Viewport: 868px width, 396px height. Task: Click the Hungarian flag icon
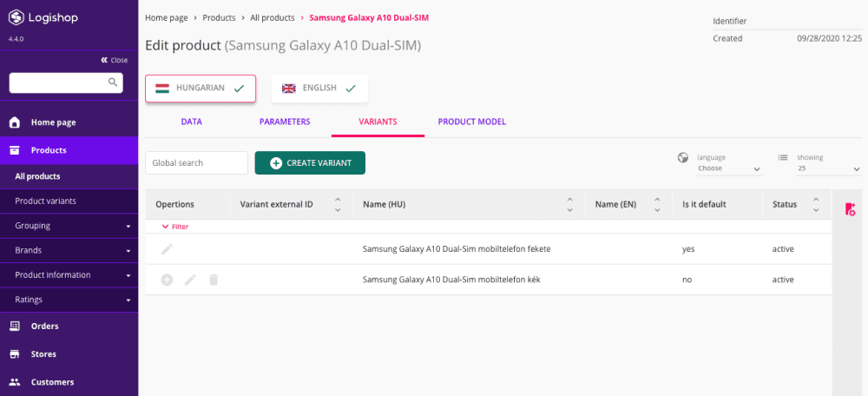coord(162,88)
